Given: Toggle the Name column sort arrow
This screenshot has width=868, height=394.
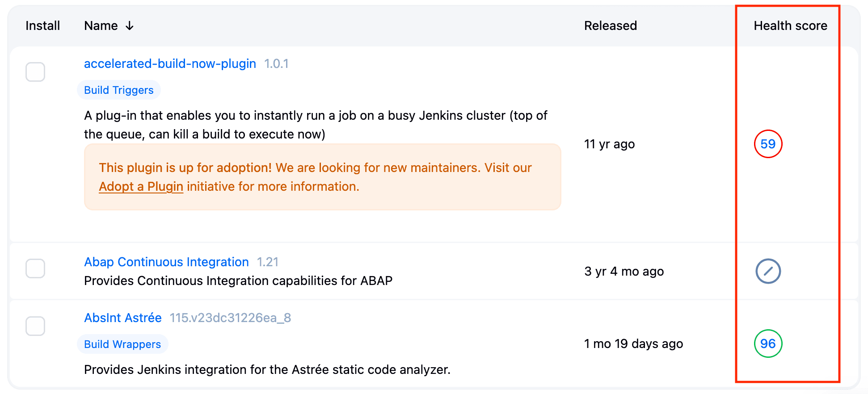Looking at the screenshot, I should pyautogui.click(x=129, y=25).
